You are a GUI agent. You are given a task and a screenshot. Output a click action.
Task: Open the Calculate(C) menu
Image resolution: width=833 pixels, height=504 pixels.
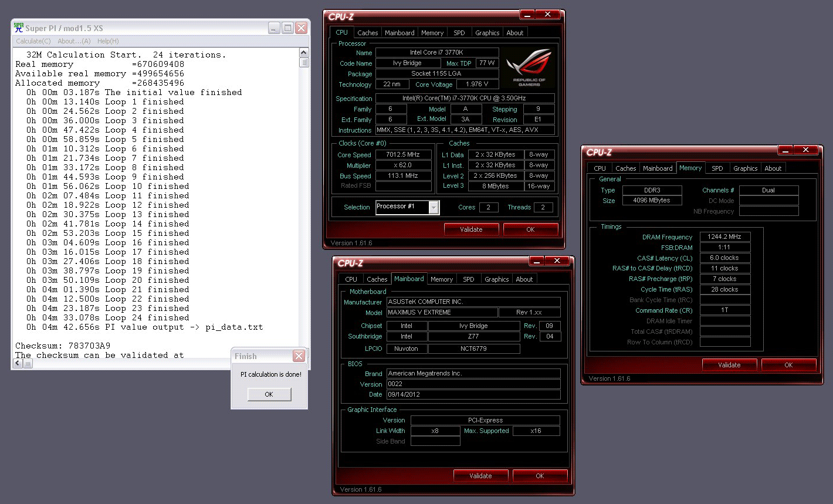click(x=33, y=41)
